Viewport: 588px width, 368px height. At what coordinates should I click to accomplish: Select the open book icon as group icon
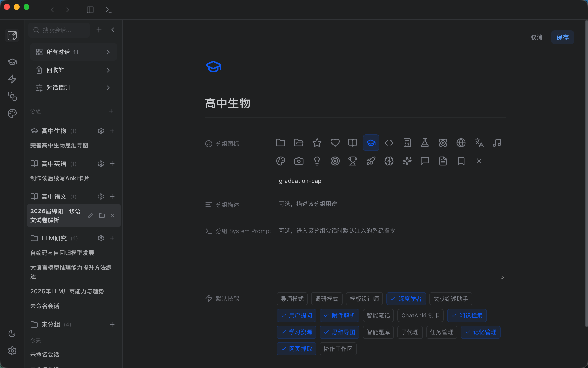click(x=353, y=143)
